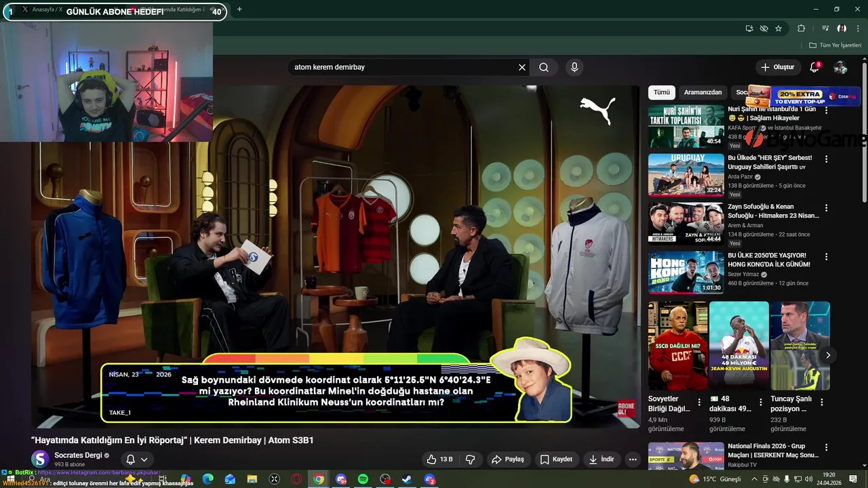Viewport: 868px width, 488px height.
Task: Open 'Bu Ülkede HER ŞEY Serbest' title
Action: [770, 163]
